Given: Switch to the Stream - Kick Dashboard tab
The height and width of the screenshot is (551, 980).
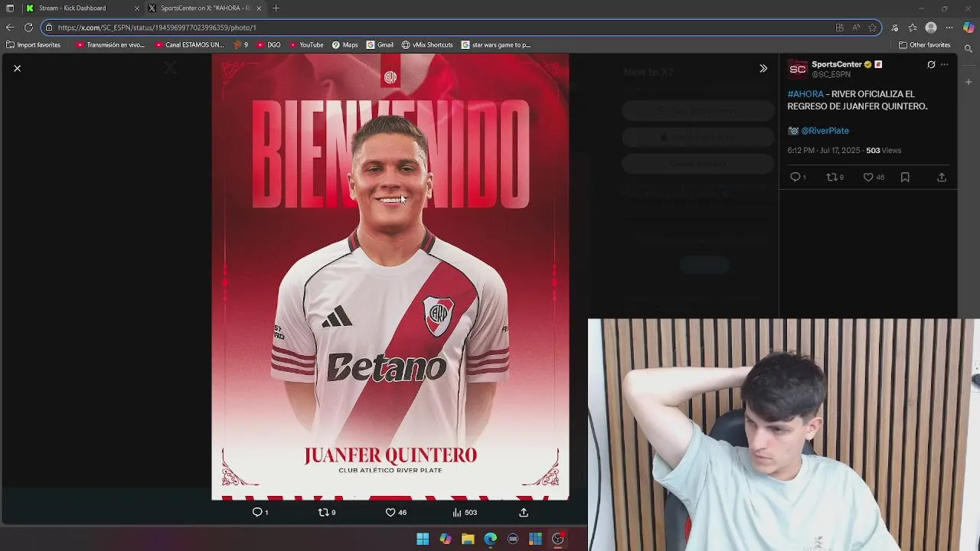Looking at the screenshot, I should point(80,8).
